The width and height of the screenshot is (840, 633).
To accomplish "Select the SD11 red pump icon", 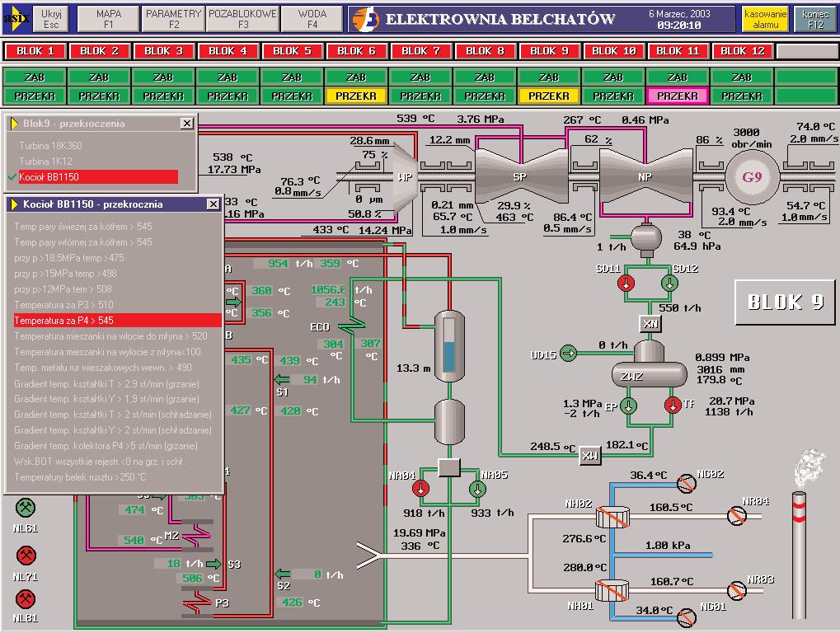I will pyautogui.click(x=626, y=283).
